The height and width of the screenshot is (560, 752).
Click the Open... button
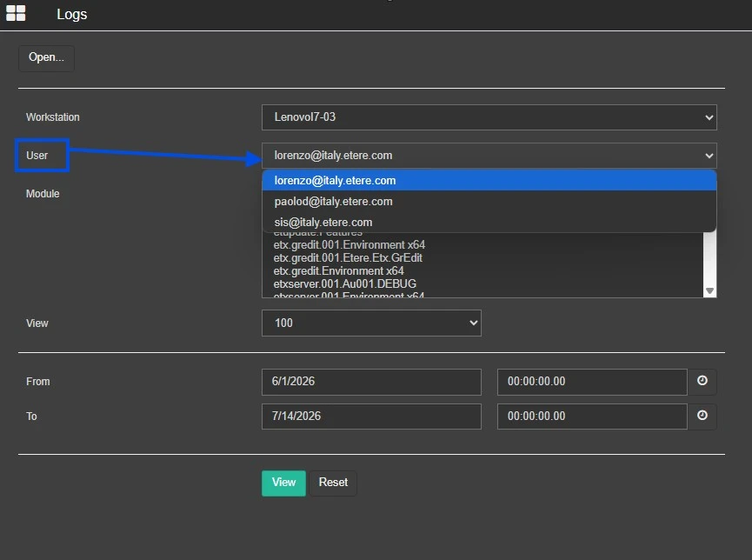[46, 57]
